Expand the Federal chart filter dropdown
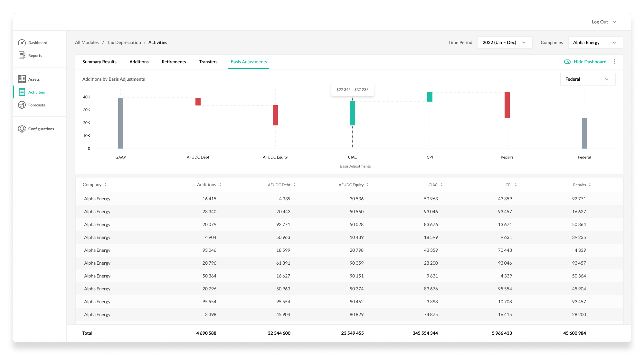The height and width of the screenshot is (355, 644). [588, 79]
